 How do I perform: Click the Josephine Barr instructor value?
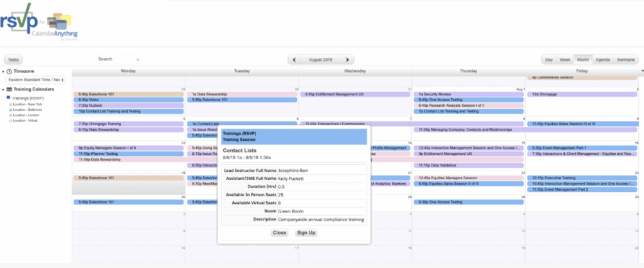(x=292, y=170)
